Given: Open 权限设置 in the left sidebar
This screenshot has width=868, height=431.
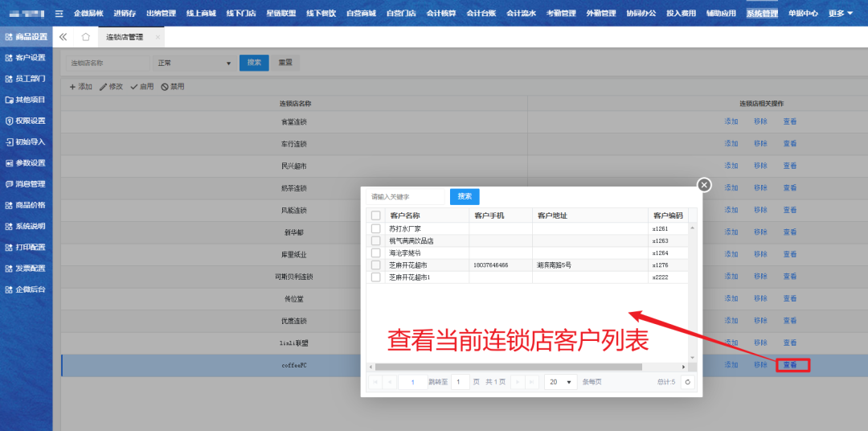Looking at the screenshot, I should pyautogui.click(x=26, y=121).
